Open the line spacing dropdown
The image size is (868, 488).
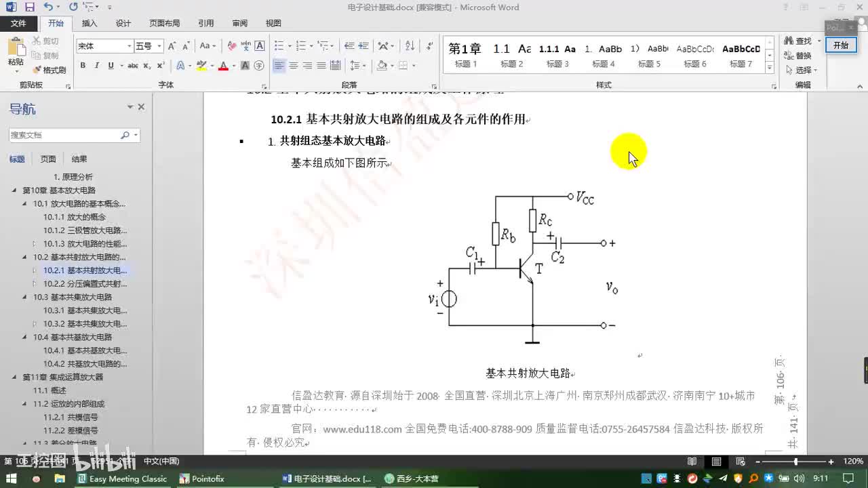coord(358,66)
